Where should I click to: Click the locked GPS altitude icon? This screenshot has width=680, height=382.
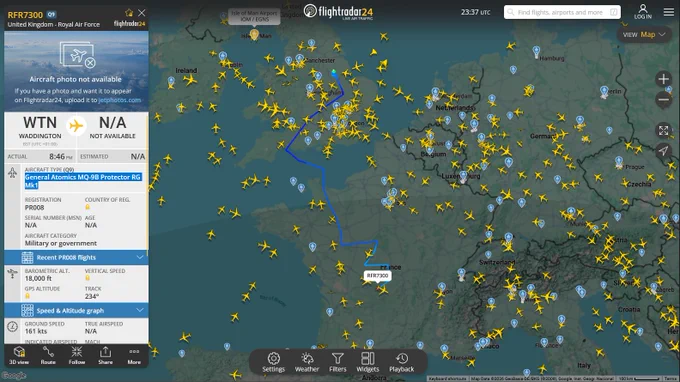tap(27, 296)
